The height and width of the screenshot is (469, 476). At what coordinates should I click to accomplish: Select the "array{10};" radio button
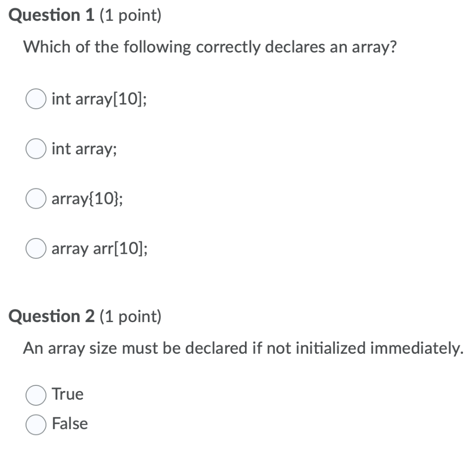[35, 199]
